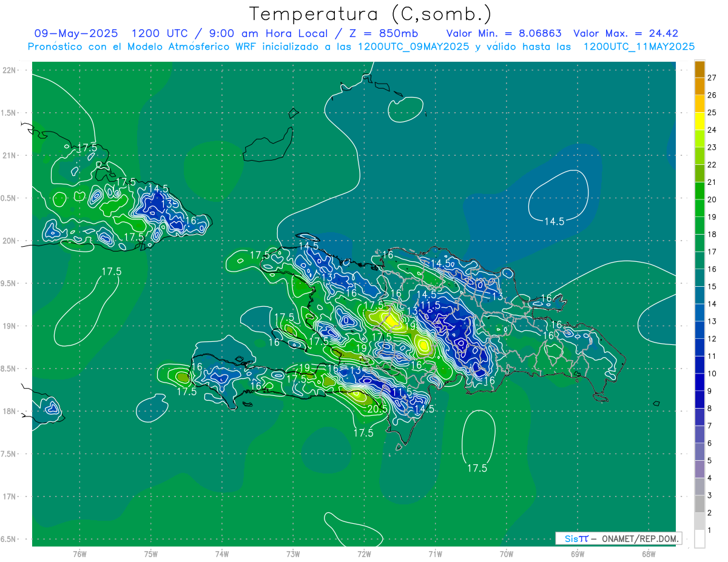Click colorbar label "1"
Screen dimensions: 728x562
[710, 531]
